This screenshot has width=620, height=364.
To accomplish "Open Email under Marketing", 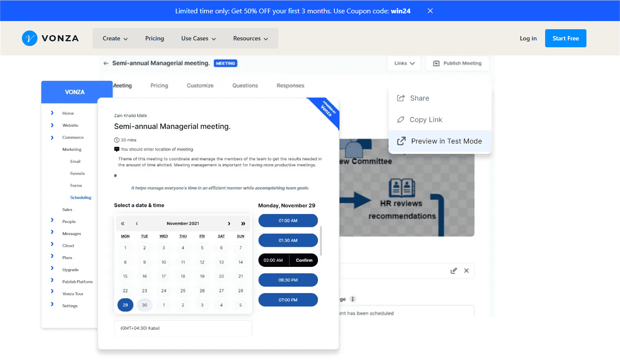I will click(75, 162).
